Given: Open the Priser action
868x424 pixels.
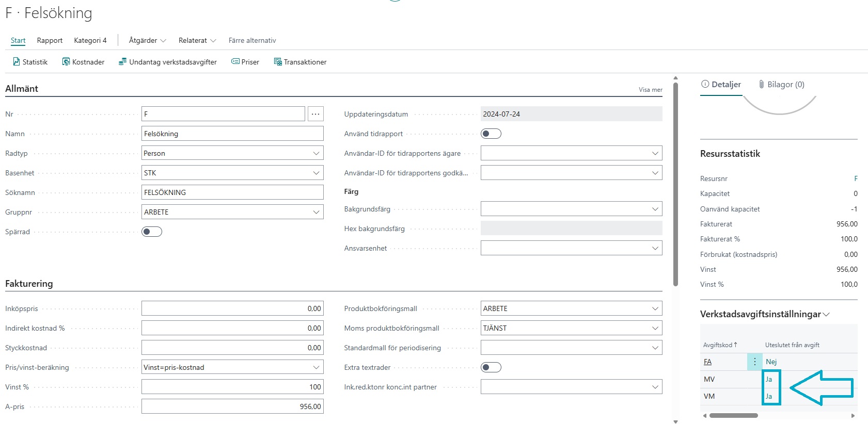Looking at the screenshot, I should tap(245, 62).
